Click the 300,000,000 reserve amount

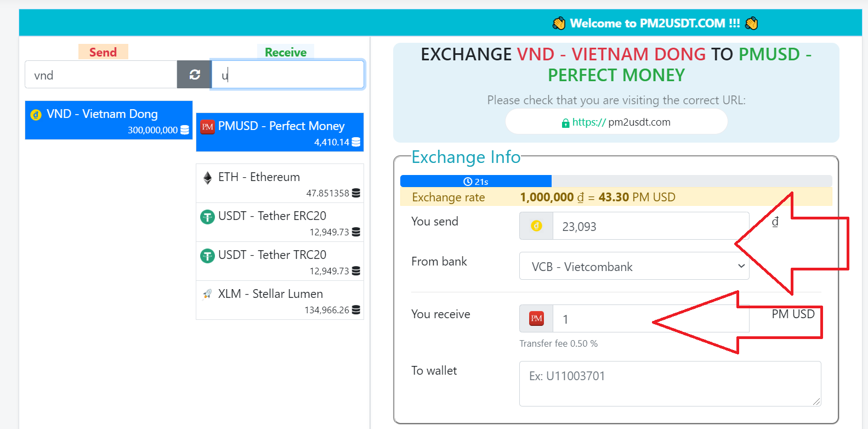click(x=152, y=130)
